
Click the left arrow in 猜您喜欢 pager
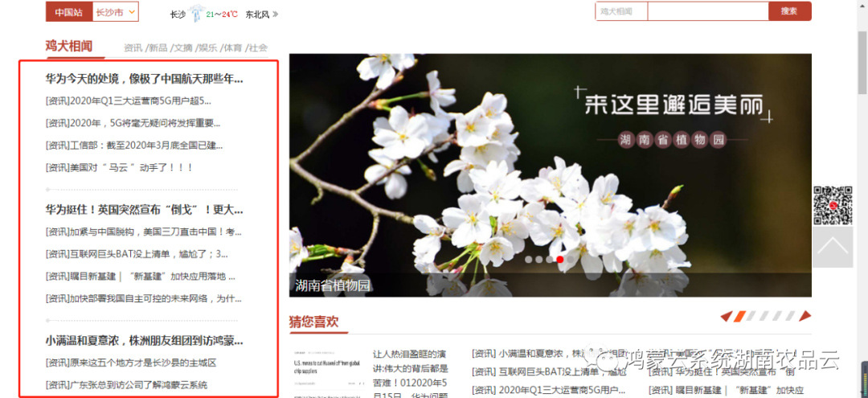click(726, 316)
